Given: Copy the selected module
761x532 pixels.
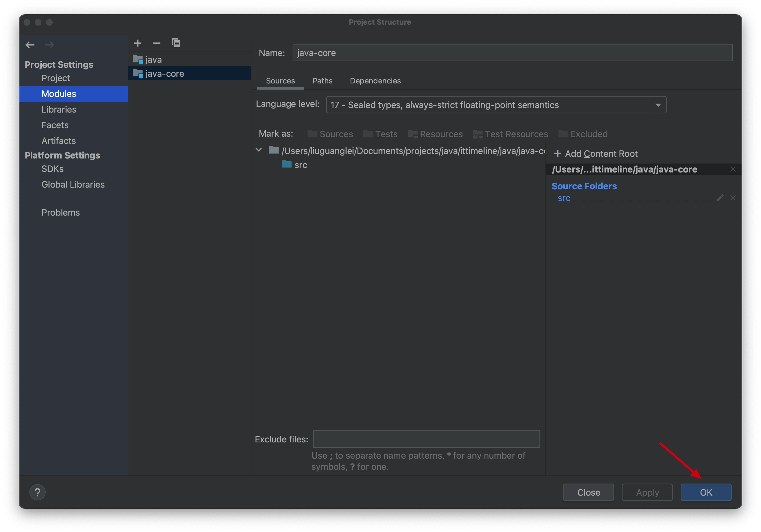Looking at the screenshot, I should [x=176, y=43].
